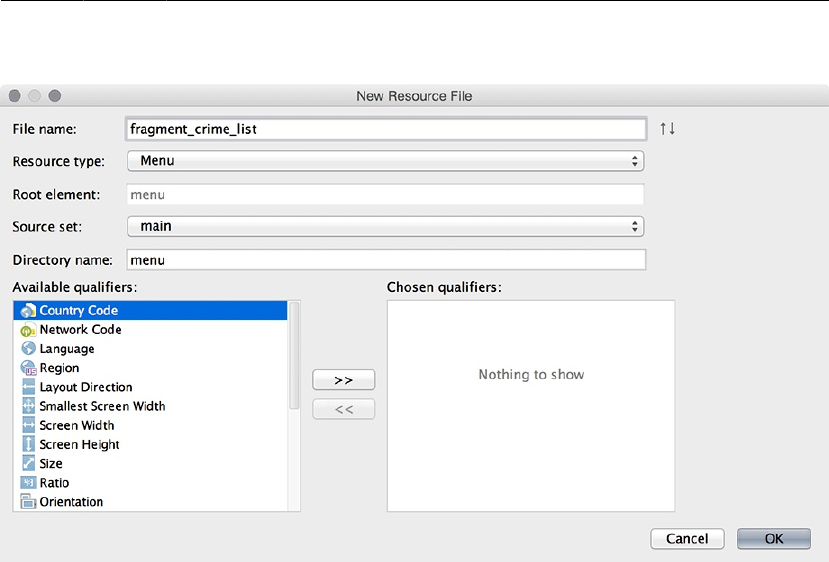Remove qualifier with the << button
The width and height of the screenshot is (829, 562).
(x=344, y=409)
